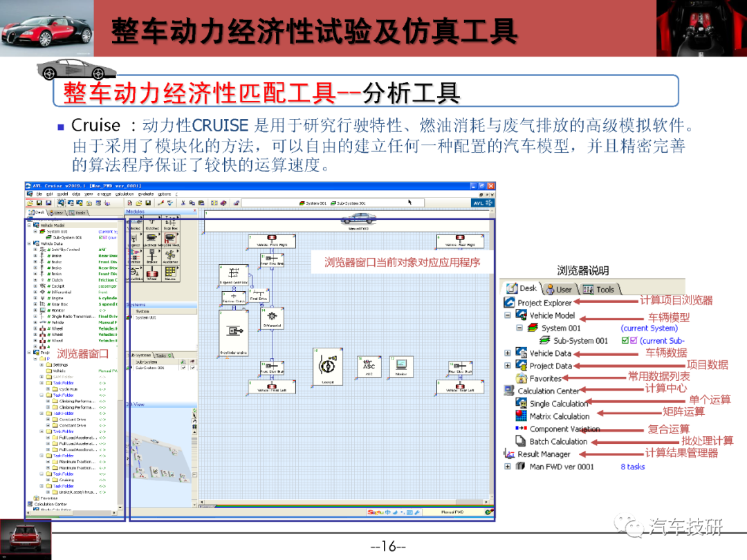This screenshot has width=747, height=560.
Task: Choose the Brakes module in the Modules palette
Action: tap(152, 256)
